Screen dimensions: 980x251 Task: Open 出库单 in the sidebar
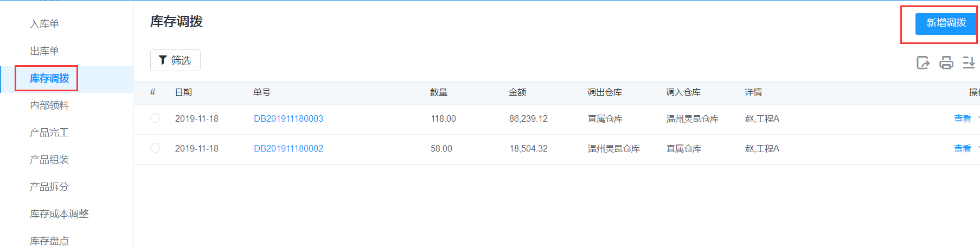coord(44,51)
